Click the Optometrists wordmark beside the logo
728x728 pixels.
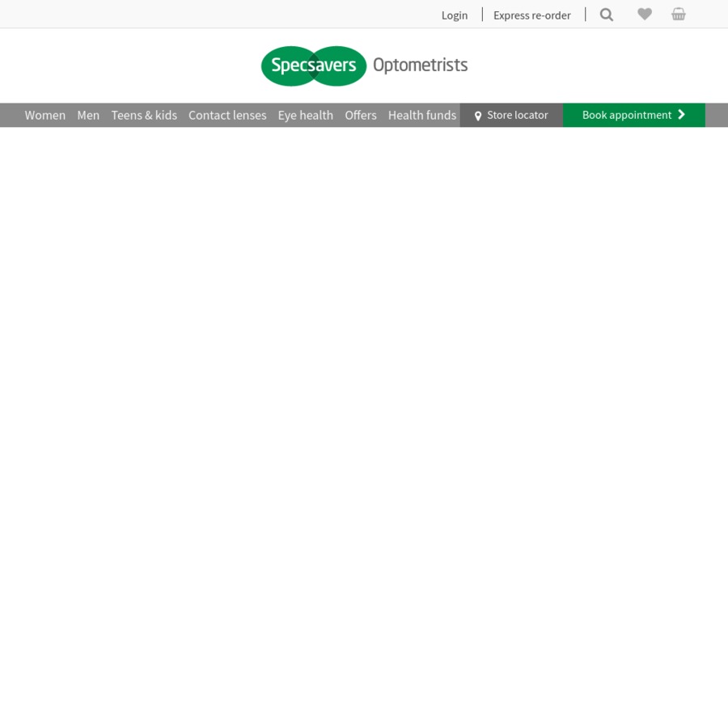pyautogui.click(x=420, y=66)
